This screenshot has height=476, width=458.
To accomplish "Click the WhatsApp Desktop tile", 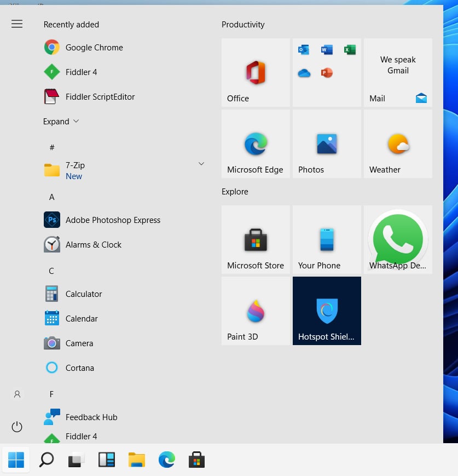I will (398, 239).
